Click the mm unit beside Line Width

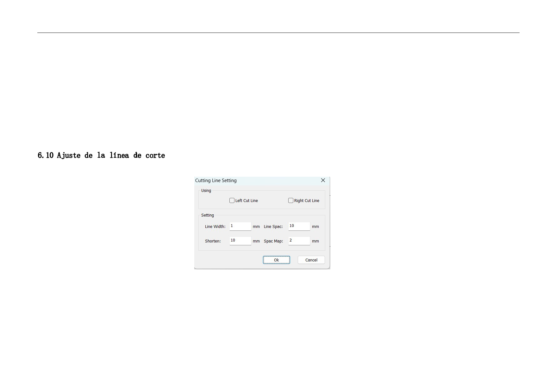click(x=256, y=227)
